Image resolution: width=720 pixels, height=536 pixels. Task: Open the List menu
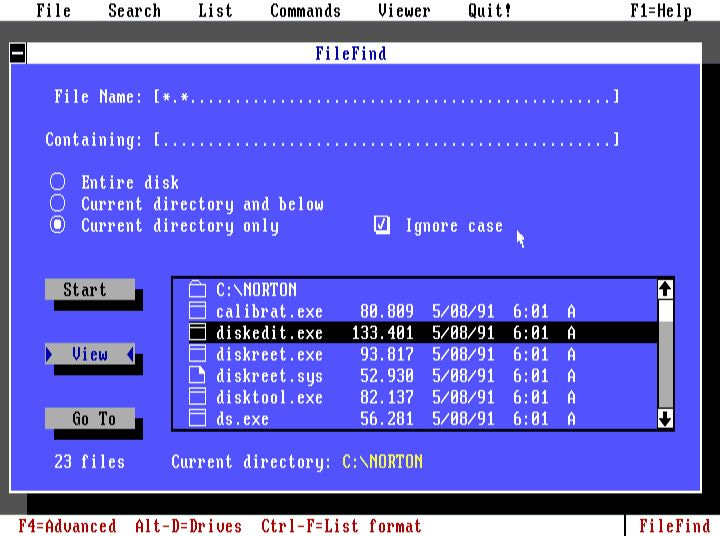(215, 10)
